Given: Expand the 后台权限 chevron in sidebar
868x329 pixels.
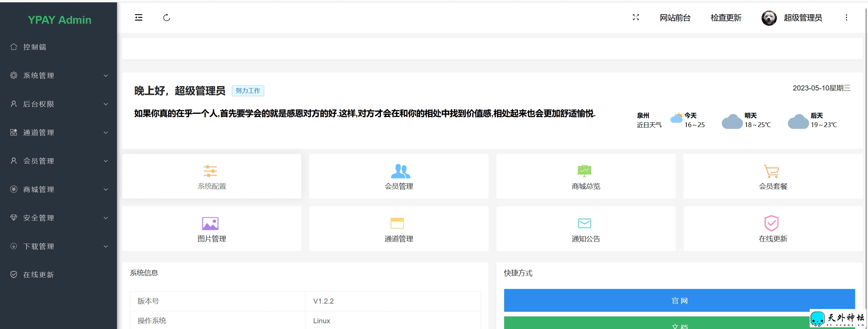Looking at the screenshot, I should point(106,104).
